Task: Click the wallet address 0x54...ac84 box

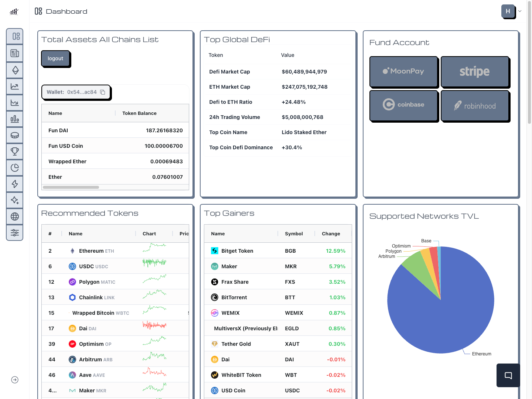Action: (76, 92)
